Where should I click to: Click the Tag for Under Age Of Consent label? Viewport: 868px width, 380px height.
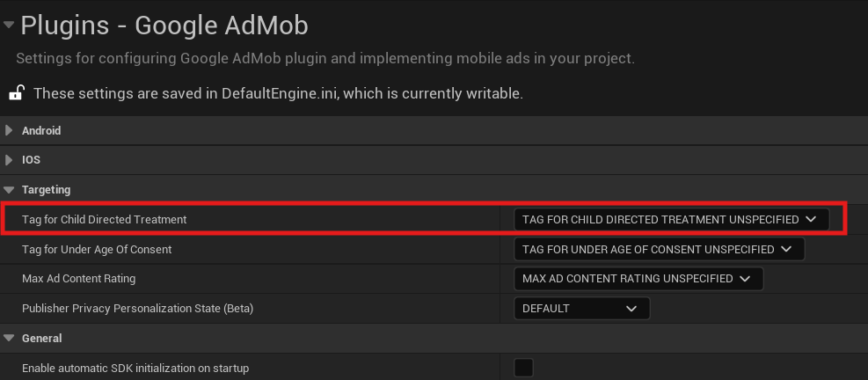(97, 250)
